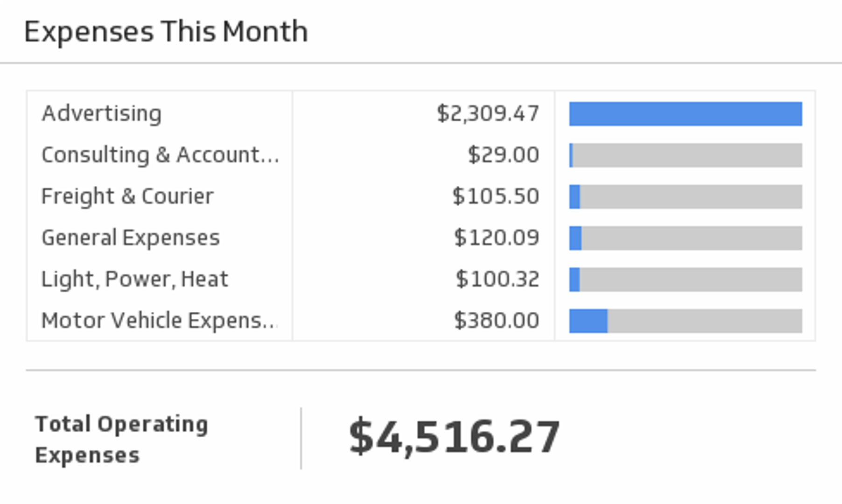Image resolution: width=842 pixels, height=504 pixels.
Task: Select the Freight & Courier label
Action: coord(127,196)
